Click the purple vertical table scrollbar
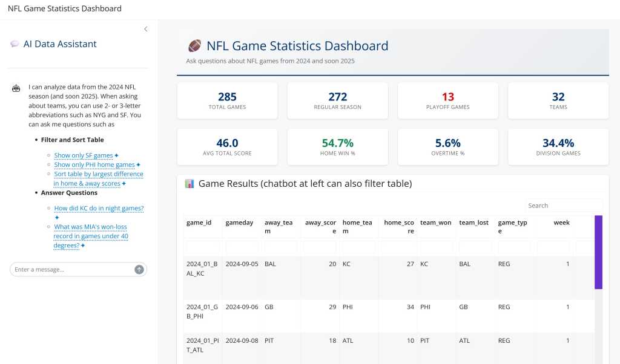Screen dimensions: 620x364 point(598,252)
